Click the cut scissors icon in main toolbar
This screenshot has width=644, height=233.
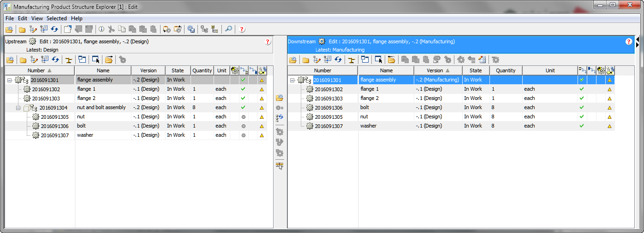click(111, 29)
